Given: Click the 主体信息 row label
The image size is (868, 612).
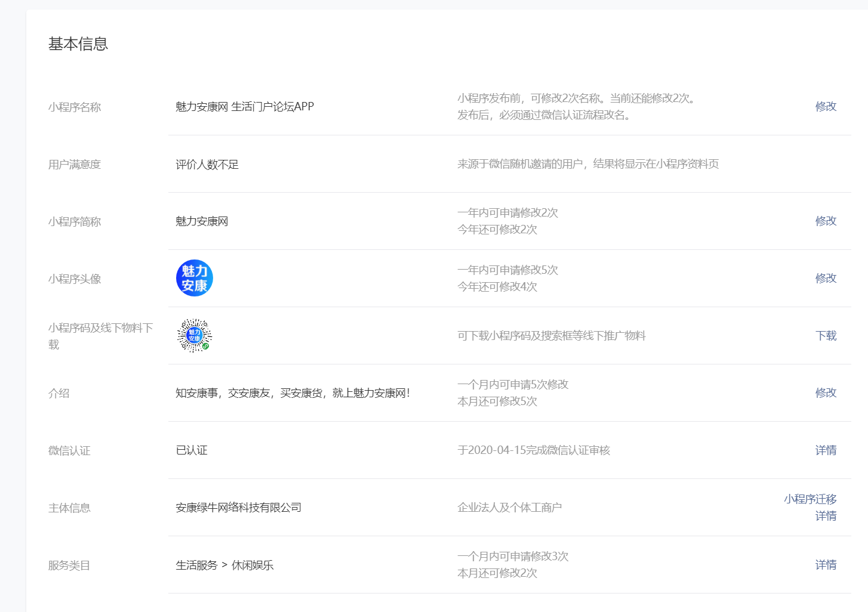Looking at the screenshot, I should pos(69,508).
